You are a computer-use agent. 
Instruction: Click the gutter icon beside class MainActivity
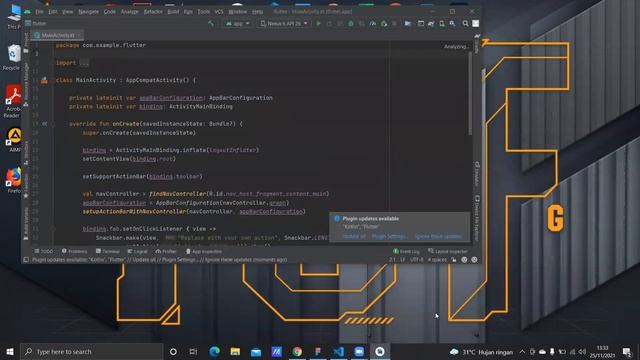tap(44, 80)
